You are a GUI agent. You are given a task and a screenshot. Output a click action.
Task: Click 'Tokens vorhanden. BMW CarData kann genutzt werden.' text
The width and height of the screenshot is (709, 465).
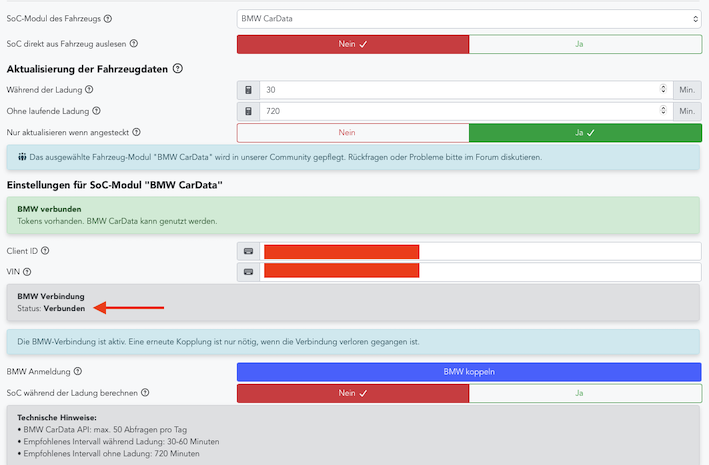(117, 221)
